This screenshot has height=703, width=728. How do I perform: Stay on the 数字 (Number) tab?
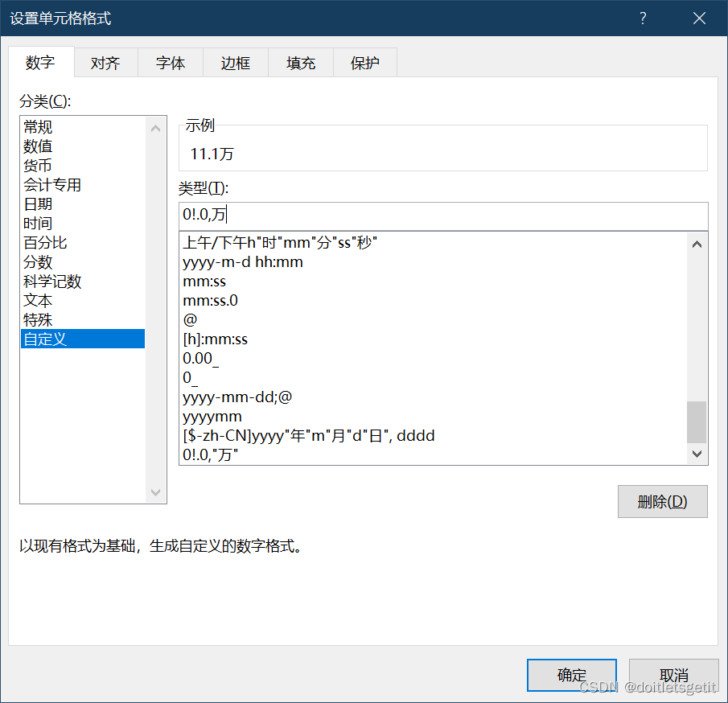pos(41,62)
